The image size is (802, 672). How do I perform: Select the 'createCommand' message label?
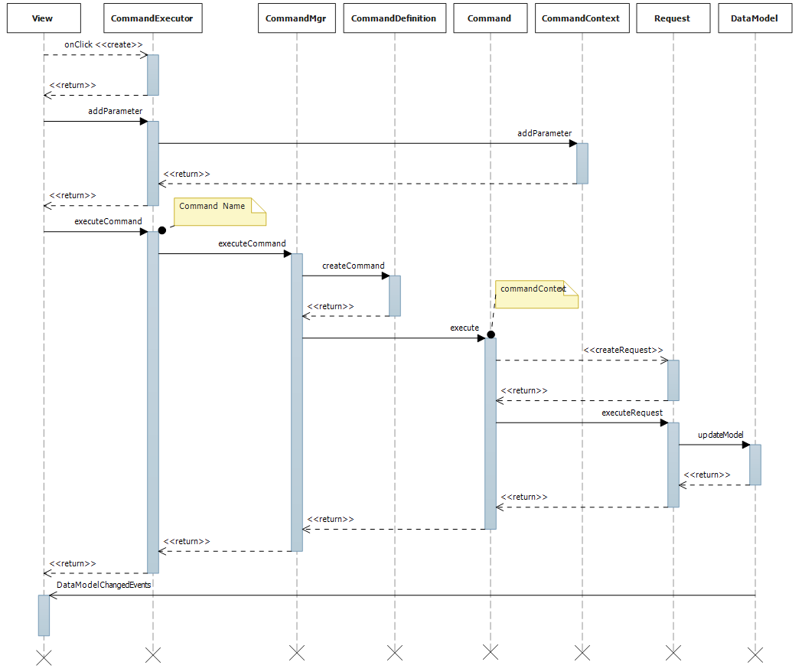pyautogui.click(x=353, y=266)
